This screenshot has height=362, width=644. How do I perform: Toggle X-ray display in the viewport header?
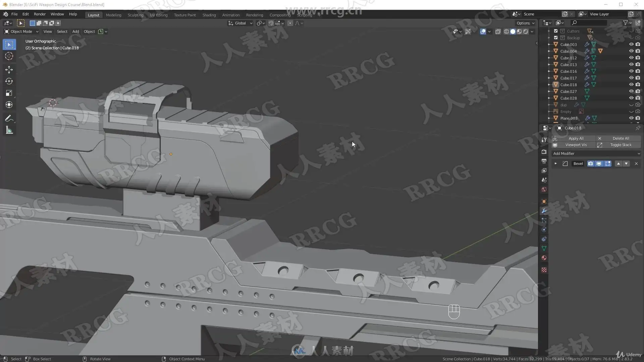point(498,32)
